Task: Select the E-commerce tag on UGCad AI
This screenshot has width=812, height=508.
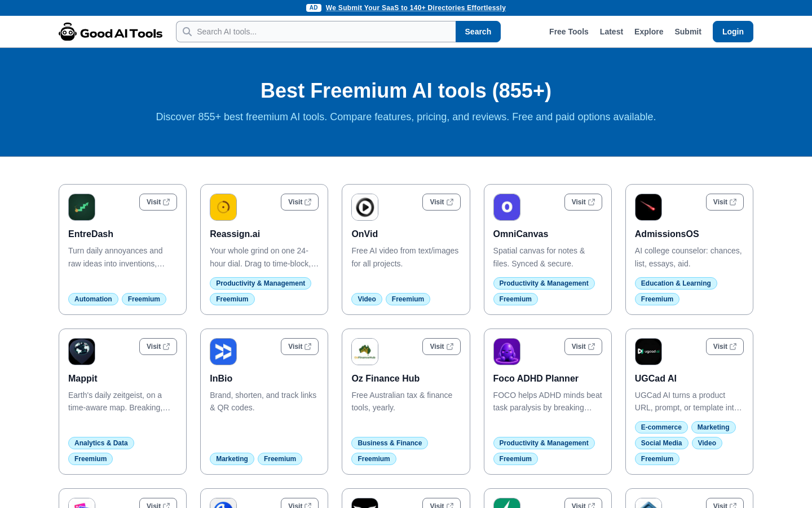Action: click(x=661, y=427)
